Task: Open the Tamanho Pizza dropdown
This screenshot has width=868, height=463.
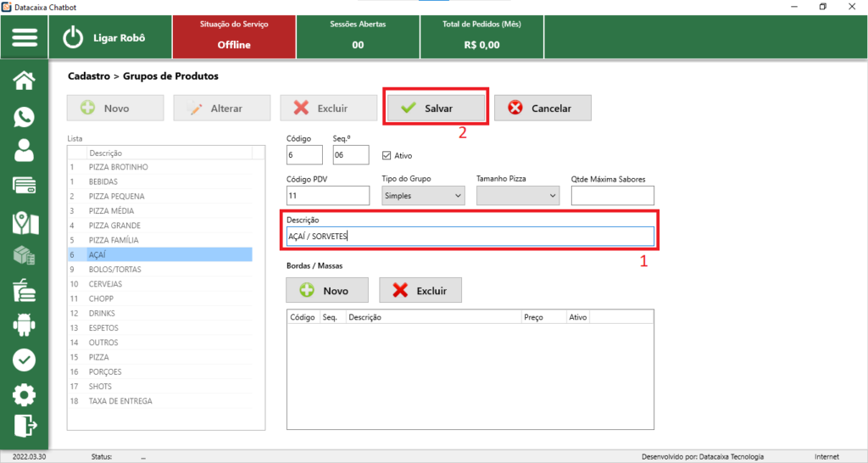Action: coord(518,196)
